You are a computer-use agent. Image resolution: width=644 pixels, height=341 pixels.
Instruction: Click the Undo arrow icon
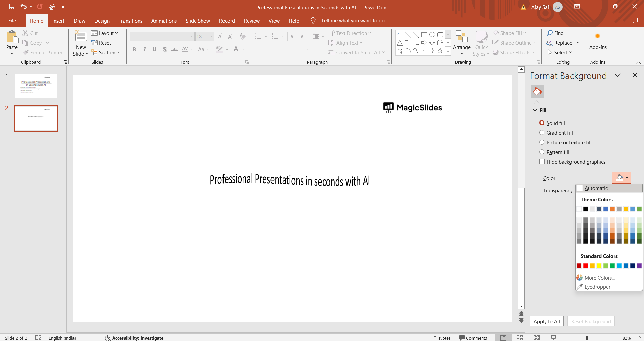coord(23,7)
